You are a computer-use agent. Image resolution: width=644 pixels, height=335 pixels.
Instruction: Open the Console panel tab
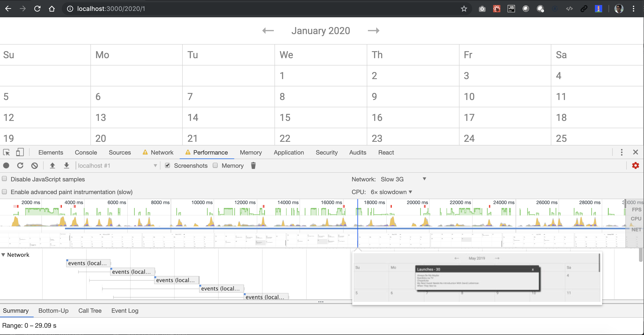point(86,152)
